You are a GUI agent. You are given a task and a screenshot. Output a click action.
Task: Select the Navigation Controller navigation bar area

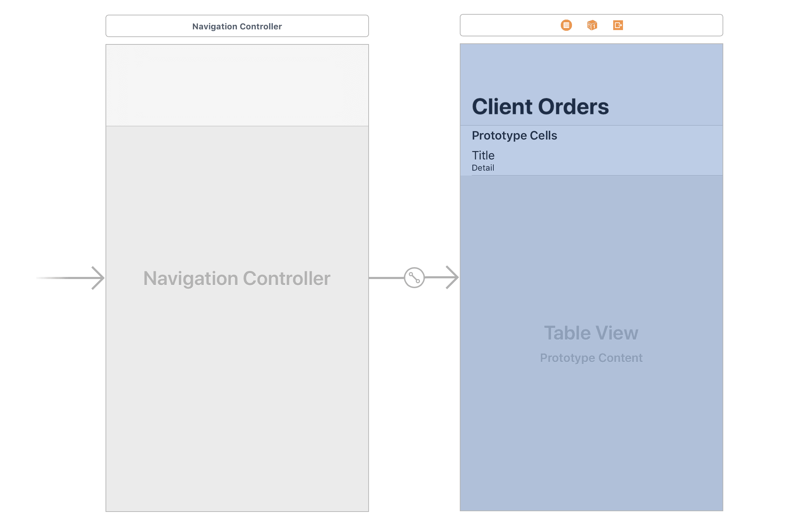[x=237, y=84]
